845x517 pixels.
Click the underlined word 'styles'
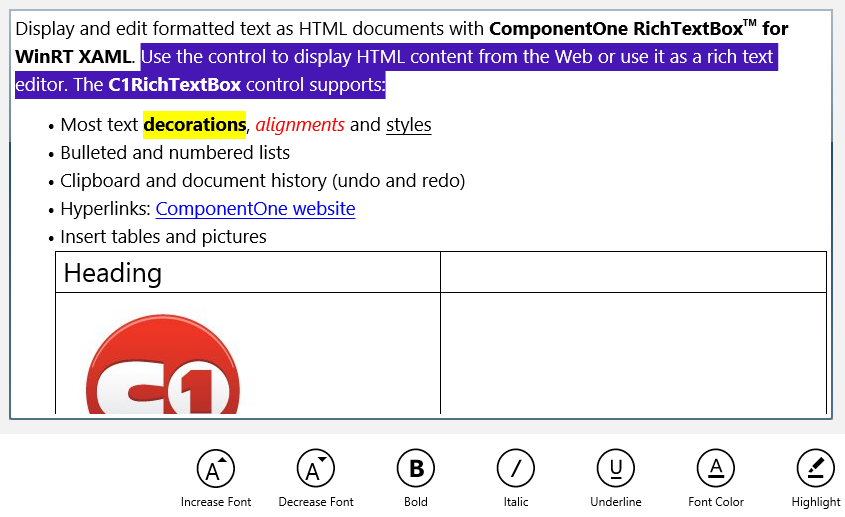coord(408,125)
